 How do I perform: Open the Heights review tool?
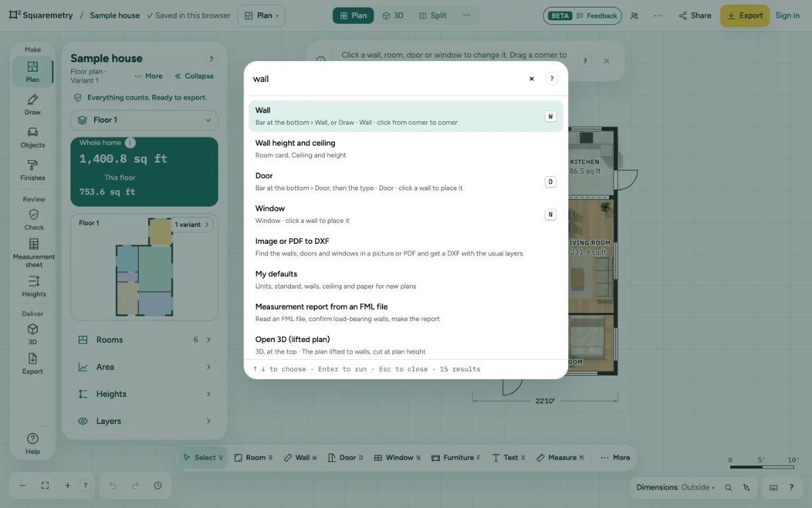click(x=34, y=286)
